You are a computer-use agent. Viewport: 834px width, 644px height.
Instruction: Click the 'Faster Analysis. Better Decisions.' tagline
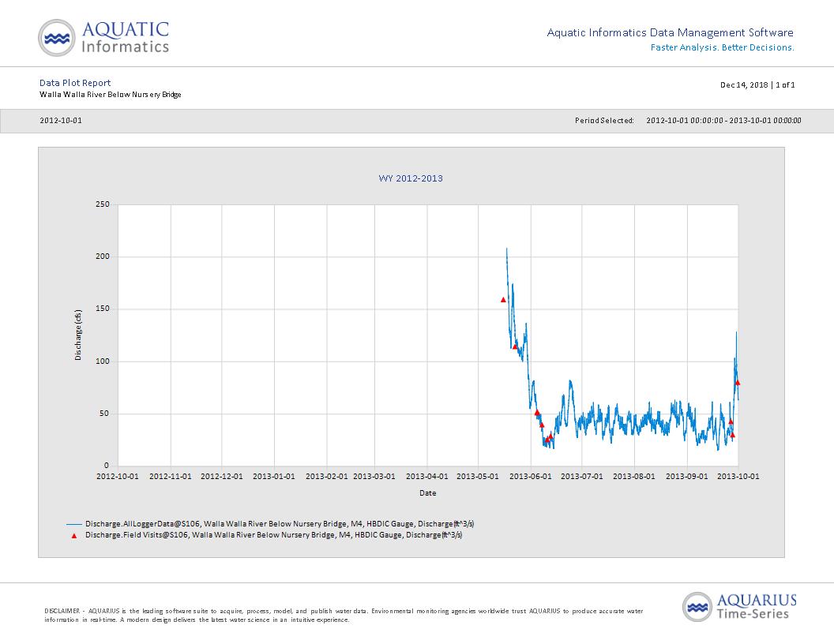(x=723, y=47)
